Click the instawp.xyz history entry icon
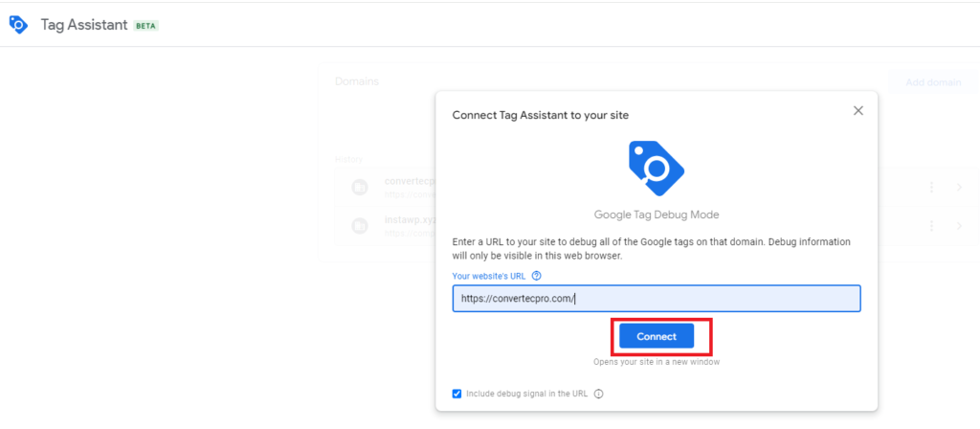The image size is (980, 429). pyautogui.click(x=360, y=226)
